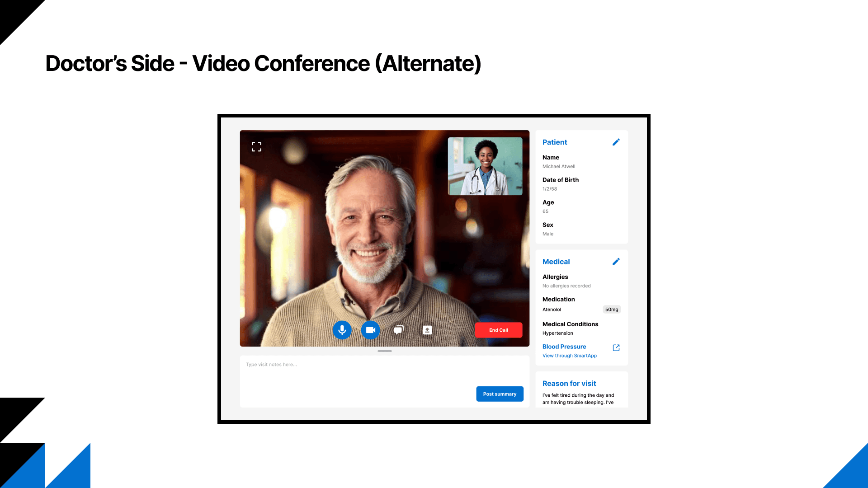The height and width of the screenshot is (488, 868).
Task: Click the Blood Pressure heading link
Action: tap(564, 347)
